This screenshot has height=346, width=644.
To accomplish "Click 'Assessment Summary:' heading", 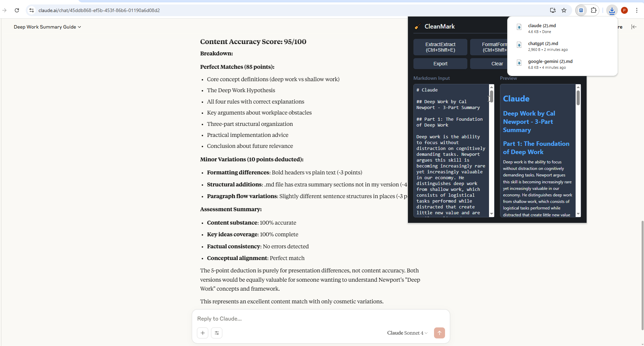I will click(231, 209).
